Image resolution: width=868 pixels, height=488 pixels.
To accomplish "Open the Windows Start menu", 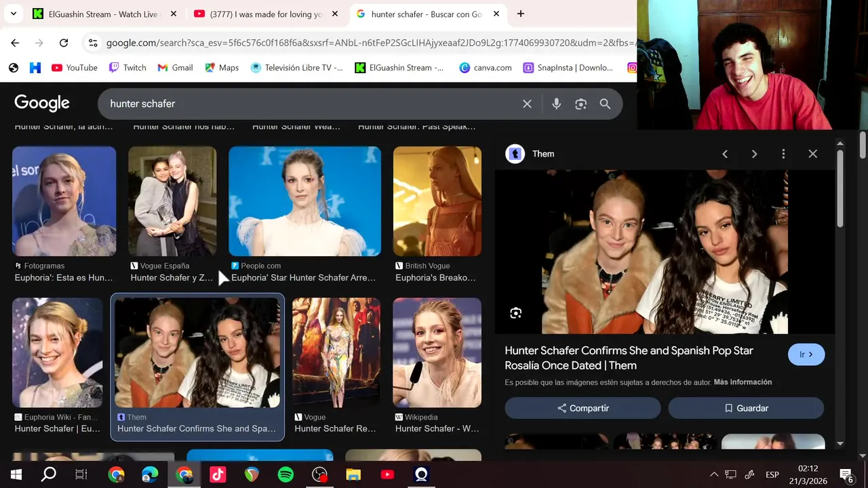I will pos(16,474).
